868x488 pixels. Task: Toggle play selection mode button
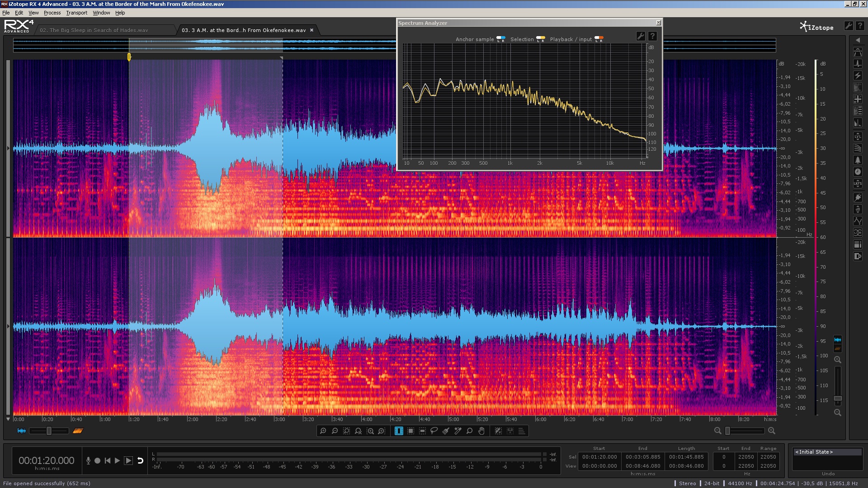(x=128, y=461)
